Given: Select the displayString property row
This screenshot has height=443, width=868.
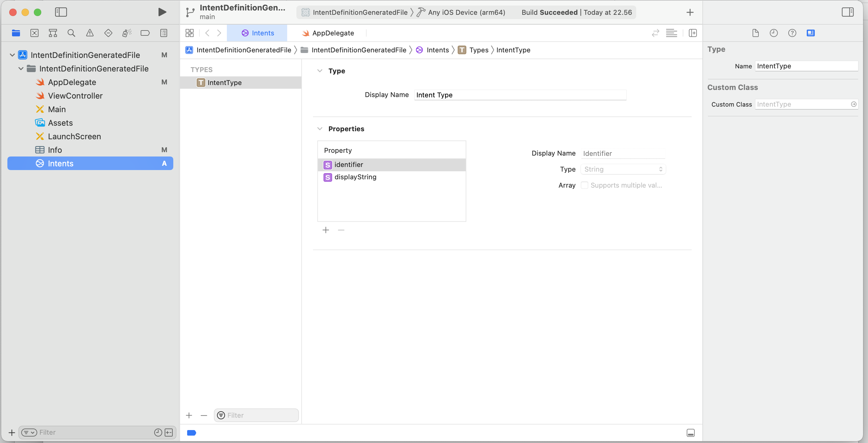Looking at the screenshot, I should [355, 177].
